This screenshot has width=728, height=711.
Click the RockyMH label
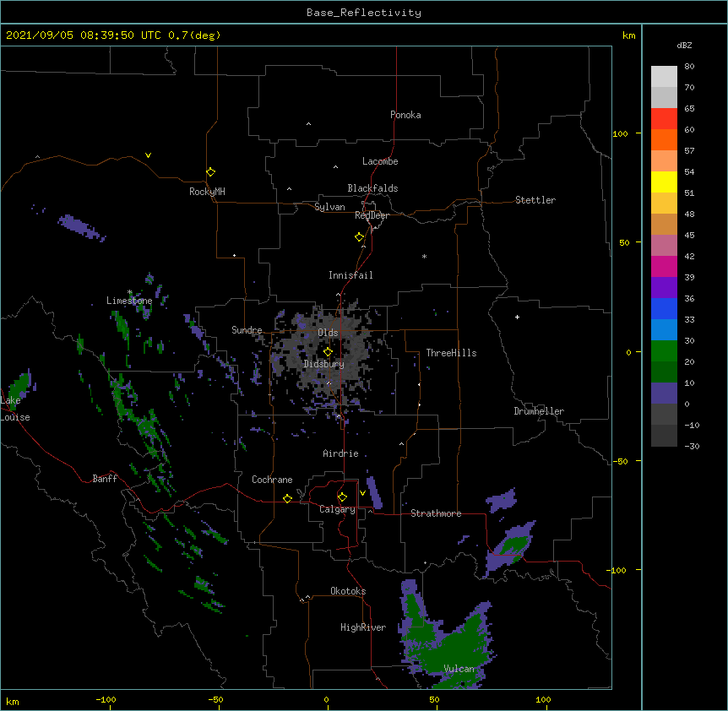pos(207,191)
